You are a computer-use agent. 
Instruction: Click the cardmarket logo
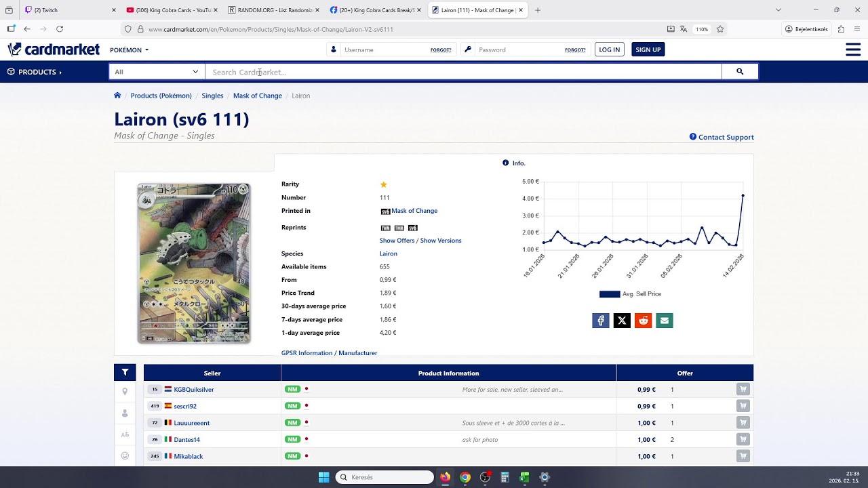[54, 49]
